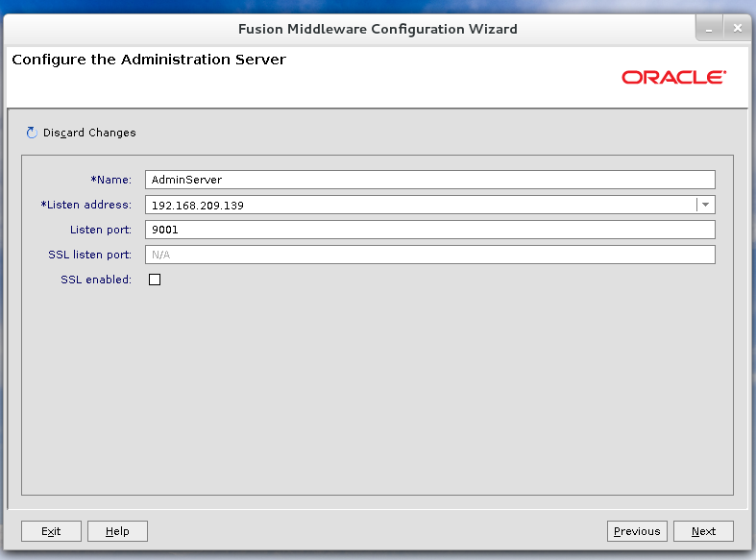Click the SSL listen port: label
The height and width of the screenshot is (560, 756).
89,255
